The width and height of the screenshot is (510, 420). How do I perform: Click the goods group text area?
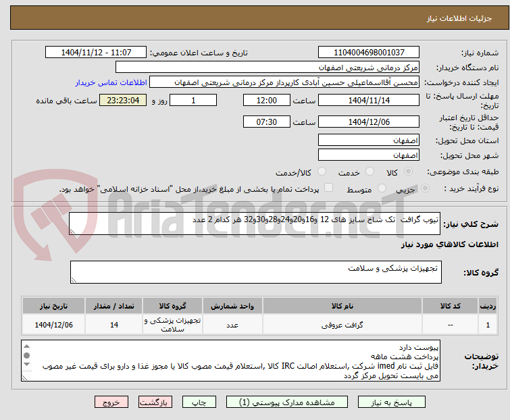tap(256, 272)
